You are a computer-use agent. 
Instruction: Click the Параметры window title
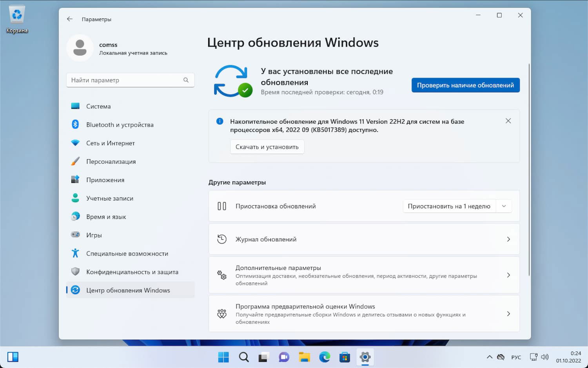[96, 19]
